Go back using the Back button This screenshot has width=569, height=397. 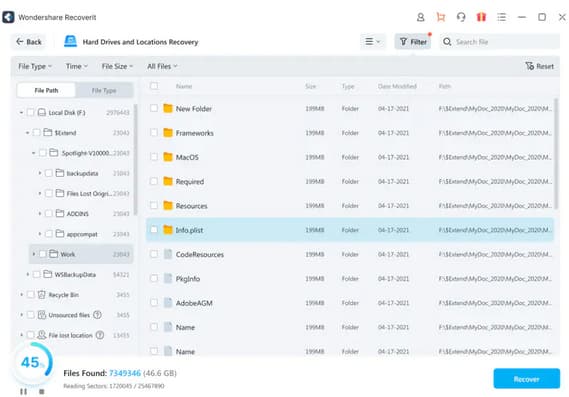pos(29,42)
